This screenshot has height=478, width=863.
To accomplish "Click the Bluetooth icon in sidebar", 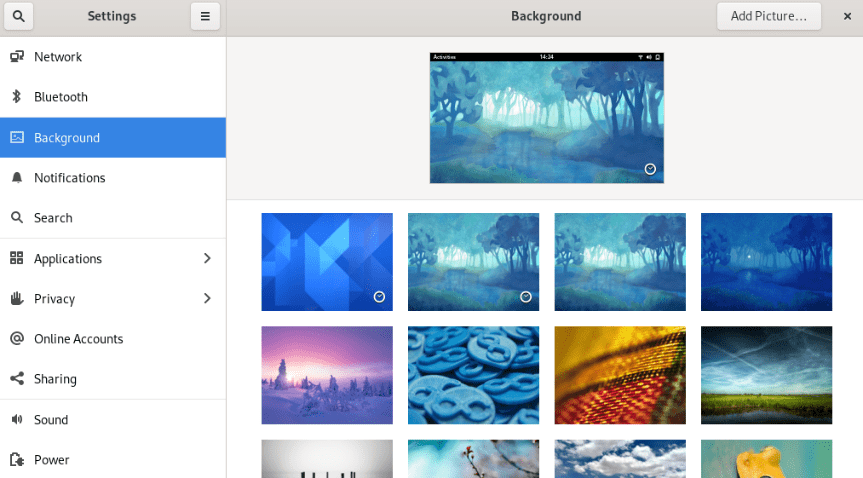I will (x=17, y=96).
